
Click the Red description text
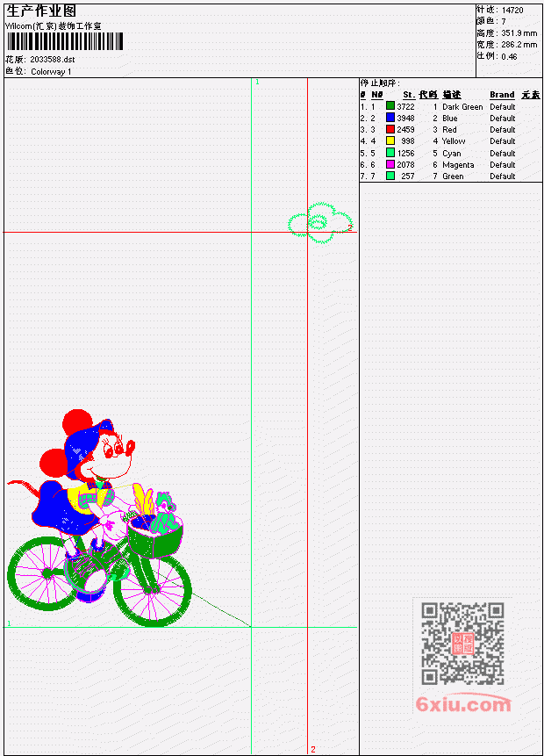pos(449,130)
